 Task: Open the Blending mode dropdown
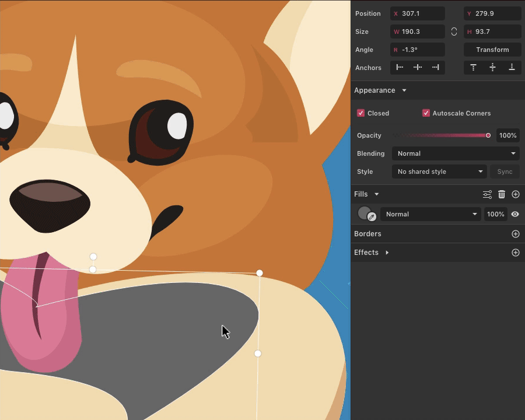456,153
